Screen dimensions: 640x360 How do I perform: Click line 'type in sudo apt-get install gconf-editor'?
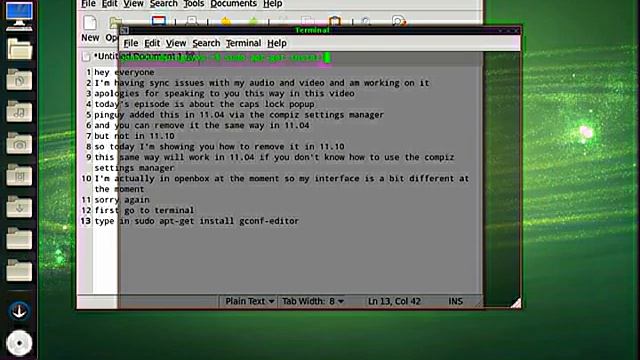(x=197, y=221)
